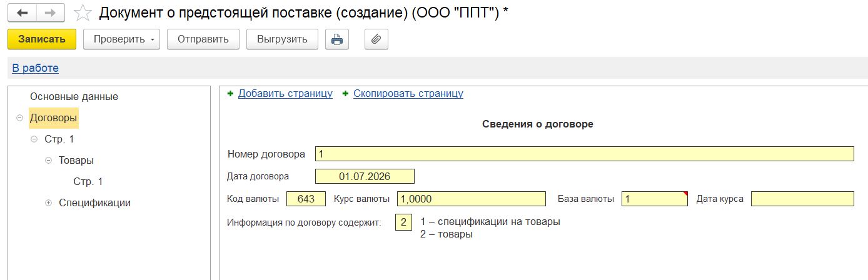Expand the Спецификации tree node
This screenshot has width=868, height=280.
click(48, 203)
